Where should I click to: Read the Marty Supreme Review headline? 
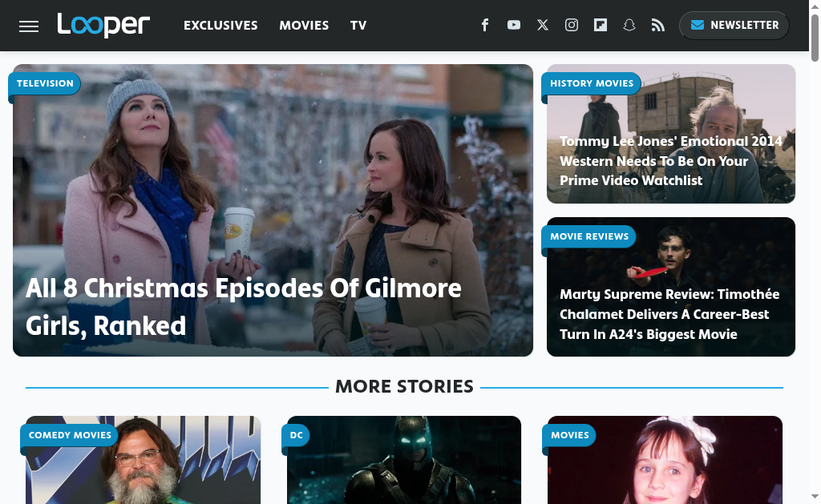point(669,314)
